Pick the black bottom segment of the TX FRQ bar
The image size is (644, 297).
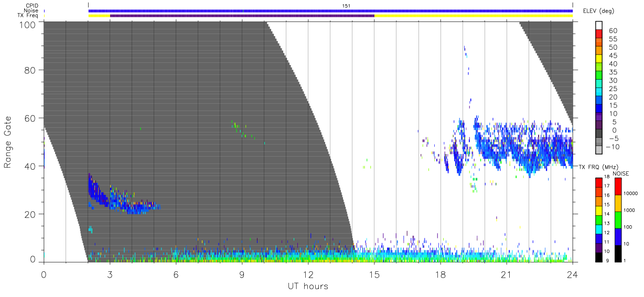(598, 257)
